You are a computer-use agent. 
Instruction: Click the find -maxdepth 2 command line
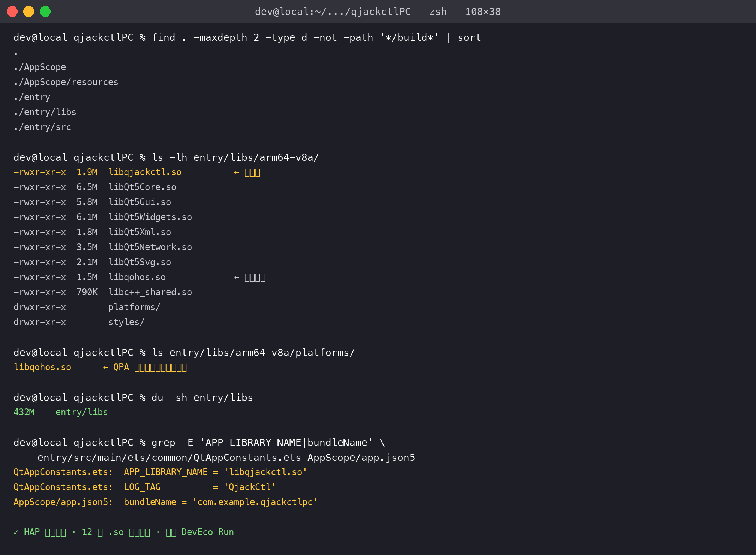[247, 37]
